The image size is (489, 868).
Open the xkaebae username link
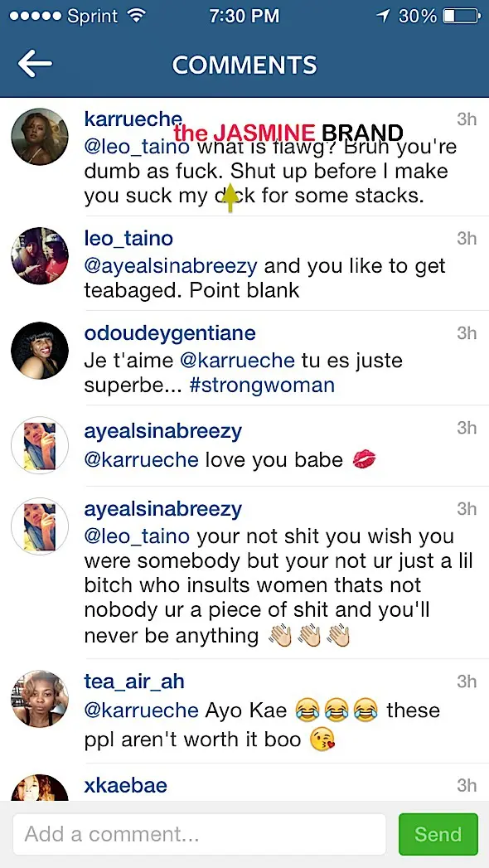(126, 786)
